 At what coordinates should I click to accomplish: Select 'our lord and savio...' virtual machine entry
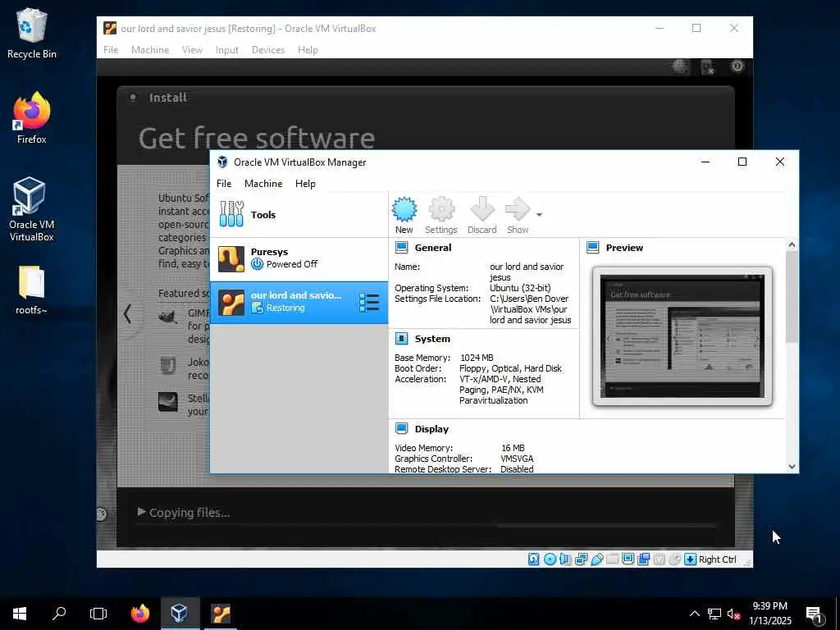click(x=299, y=303)
